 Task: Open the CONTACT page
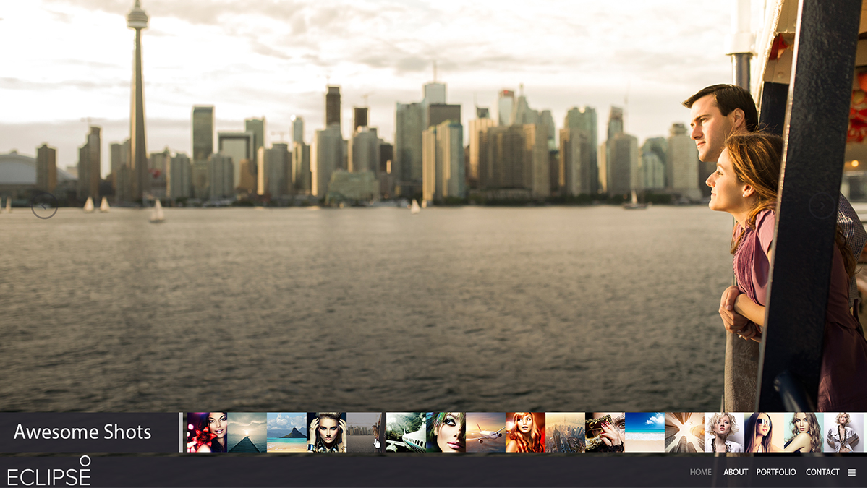[x=822, y=471]
